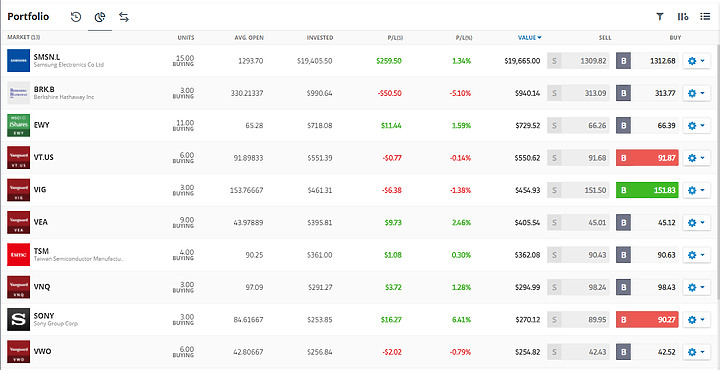
Task: Sell VWO at 42.43
Action: tap(578, 352)
